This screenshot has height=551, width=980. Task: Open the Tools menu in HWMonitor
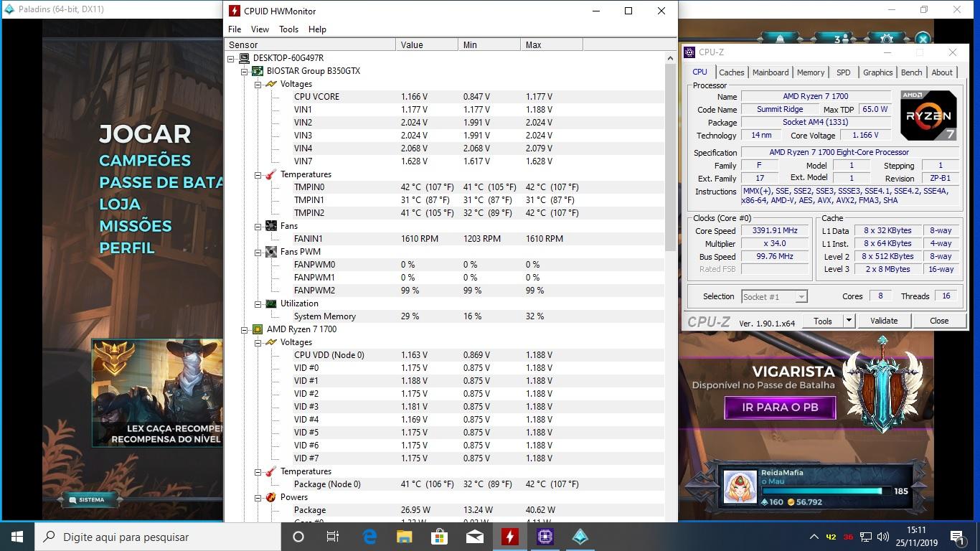pyautogui.click(x=288, y=29)
